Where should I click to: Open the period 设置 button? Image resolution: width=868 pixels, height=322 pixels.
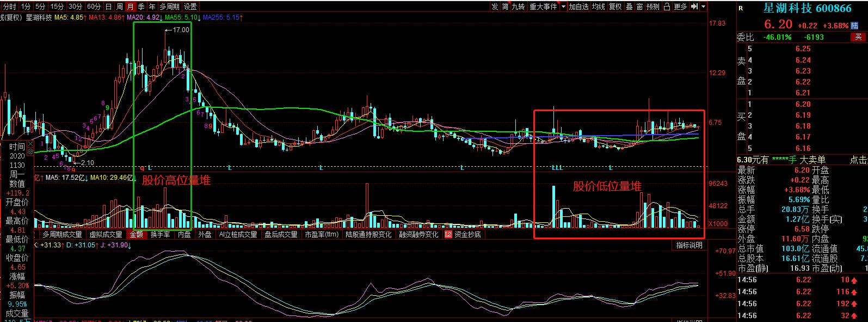click(x=190, y=7)
